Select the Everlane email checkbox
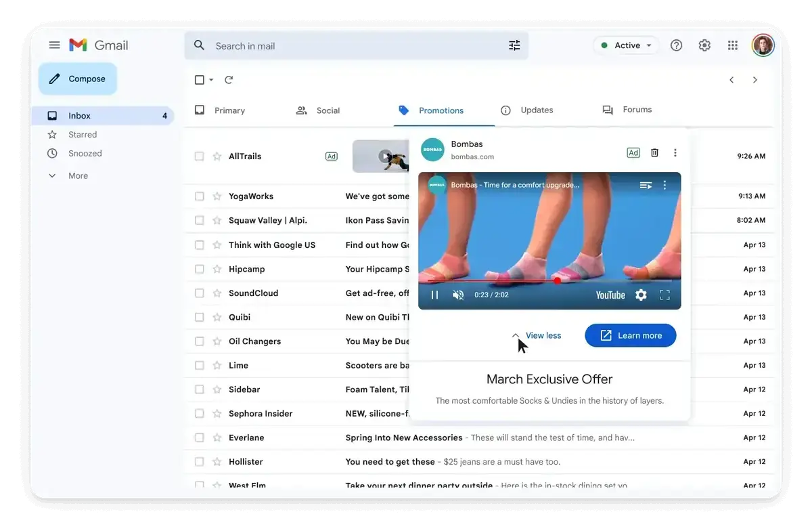 tap(199, 438)
